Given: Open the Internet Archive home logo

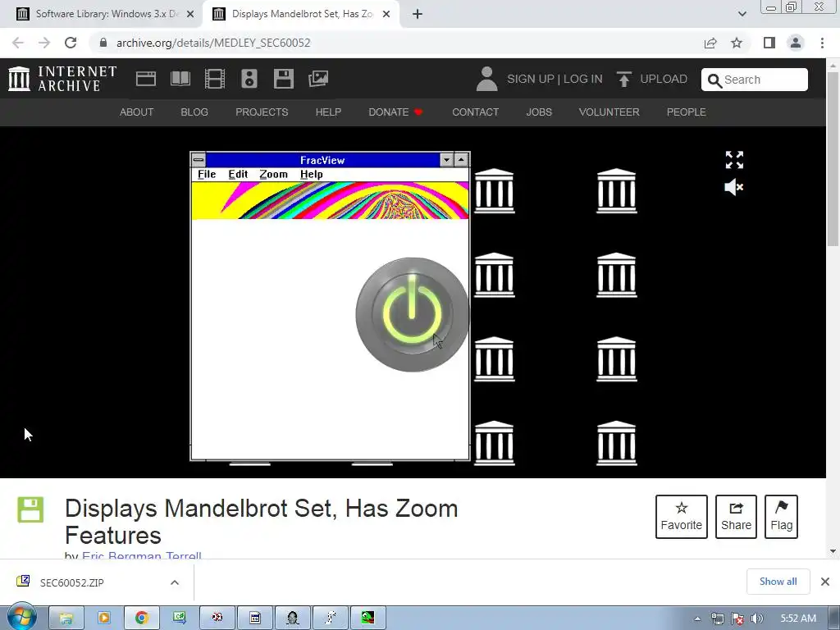Looking at the screenshot, I should (62, 79).
